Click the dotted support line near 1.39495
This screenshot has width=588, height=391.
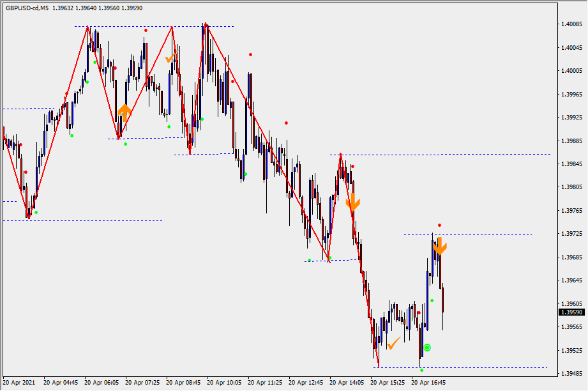(x=485, y=367)
